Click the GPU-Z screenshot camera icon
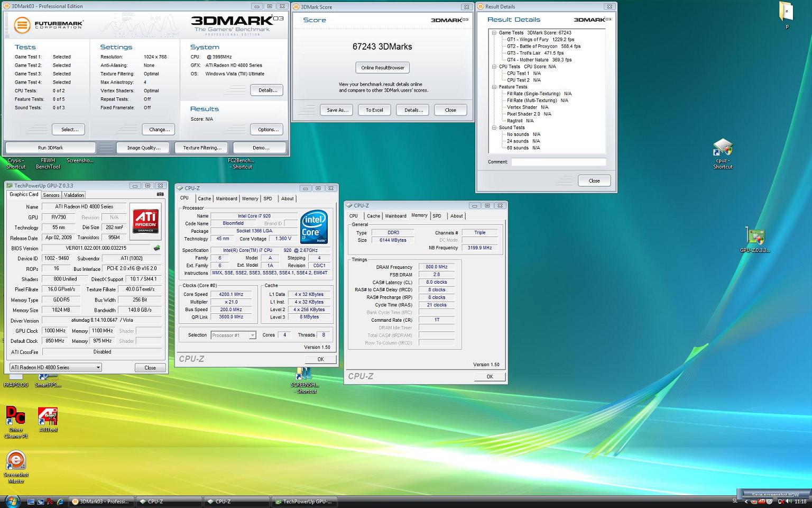 point(160,194)
